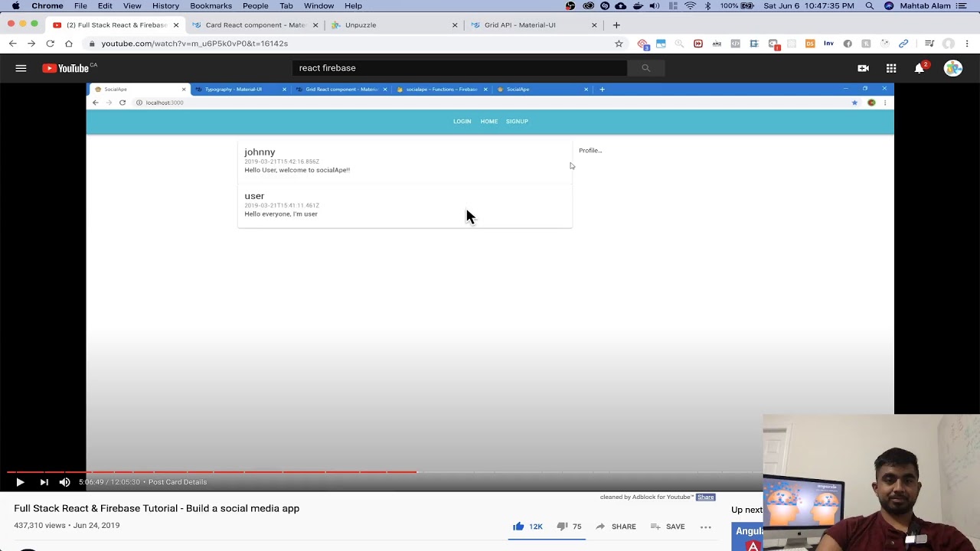Open macOS Spotlight search

tap(870, 5)
